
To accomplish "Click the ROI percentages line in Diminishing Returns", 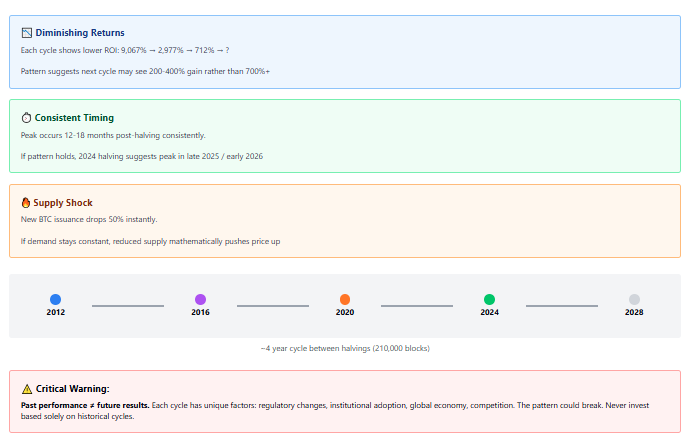I will point(125,50).
